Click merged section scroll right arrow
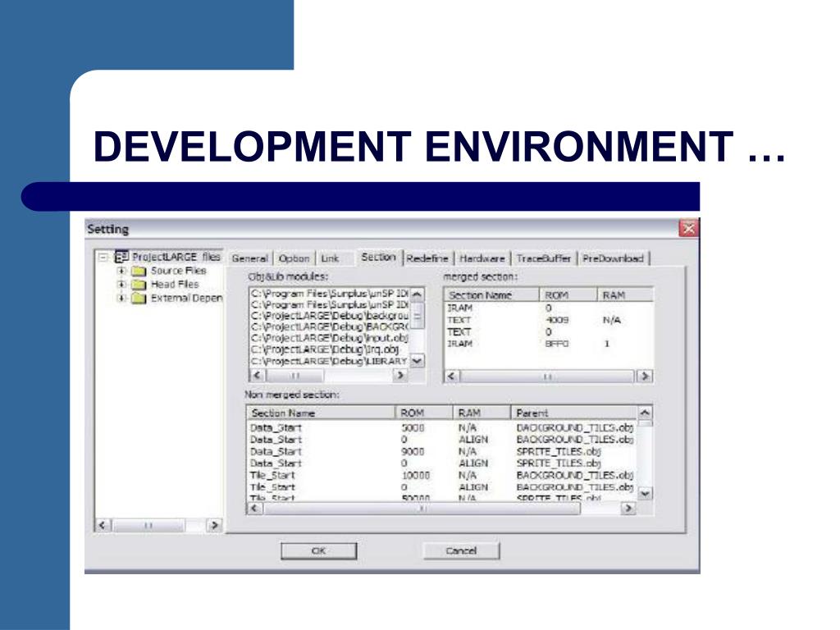 pyautogui.click(x=645, y=376)
